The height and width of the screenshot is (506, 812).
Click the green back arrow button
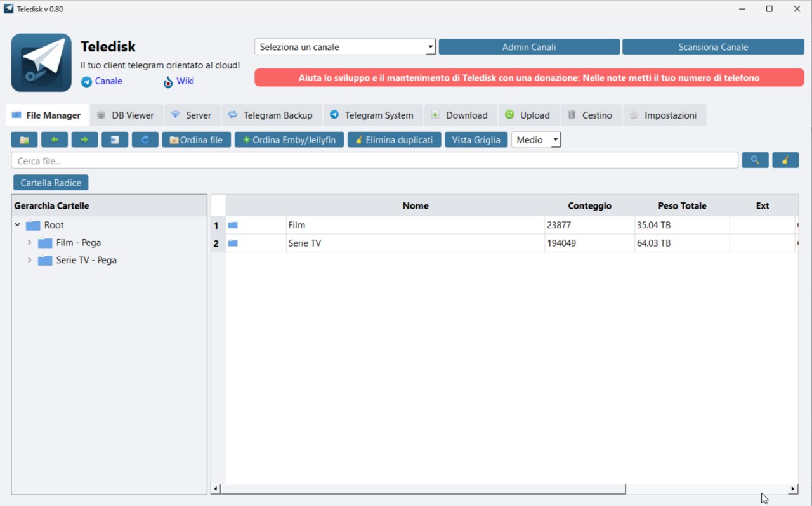coord(55,139)
